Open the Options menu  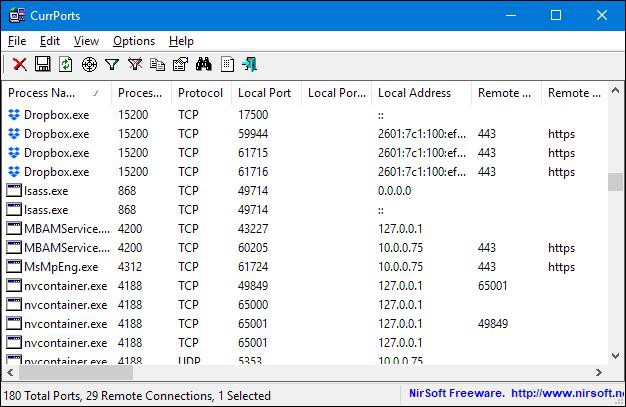pos(134,41)
